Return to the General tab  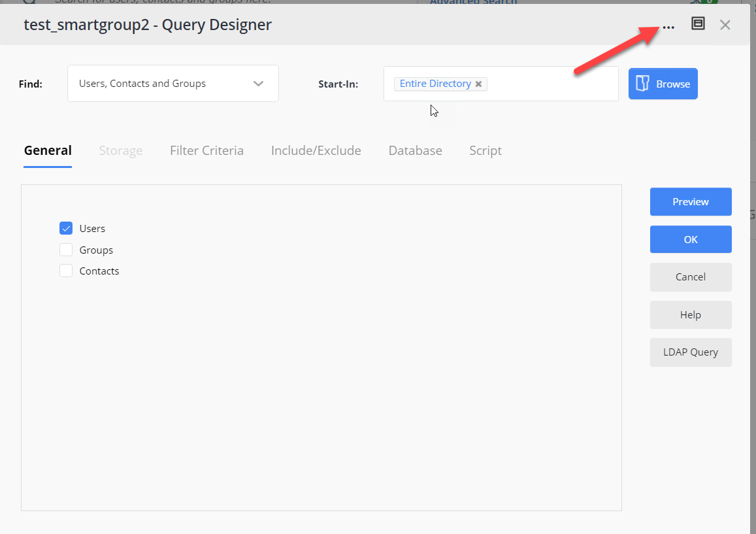(48, 150)
